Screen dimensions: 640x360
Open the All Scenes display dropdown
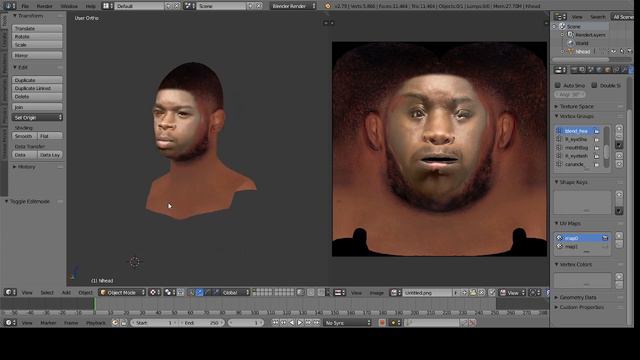tap(623, 17)
